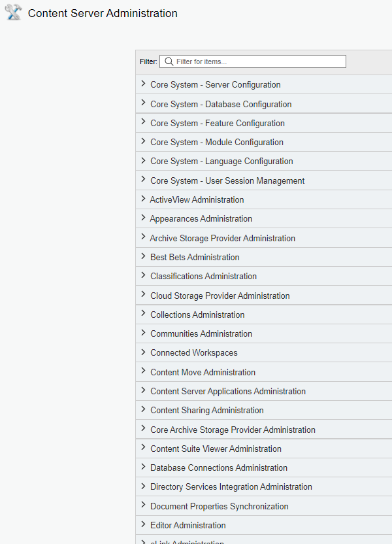Expand the Editor Administration chevron

pyautogui.click(x=143, y=525)
